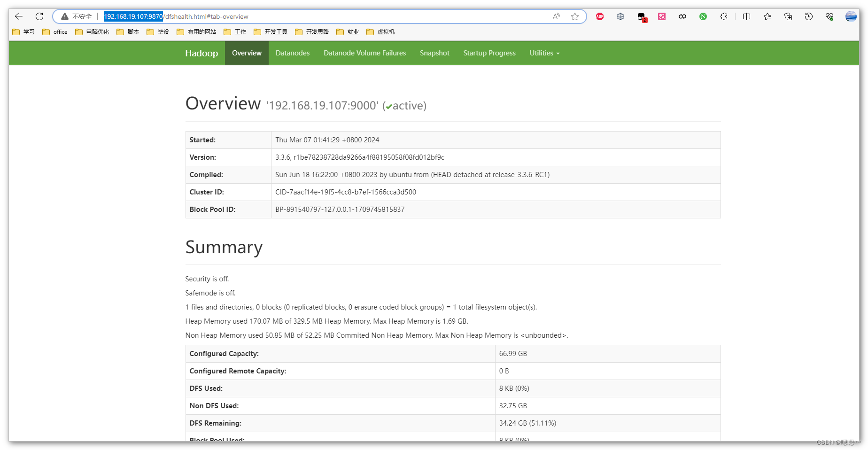Expand the Utilities dropdown menu

tap(544, 53)
